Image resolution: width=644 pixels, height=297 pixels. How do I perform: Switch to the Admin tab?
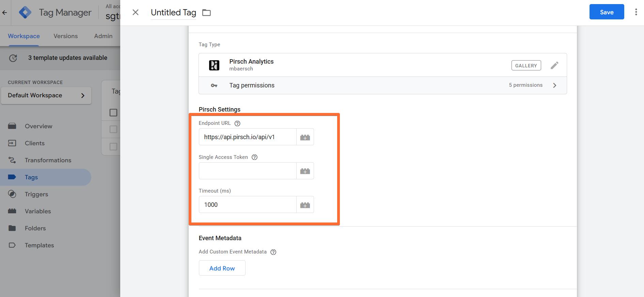coord(103,36)
